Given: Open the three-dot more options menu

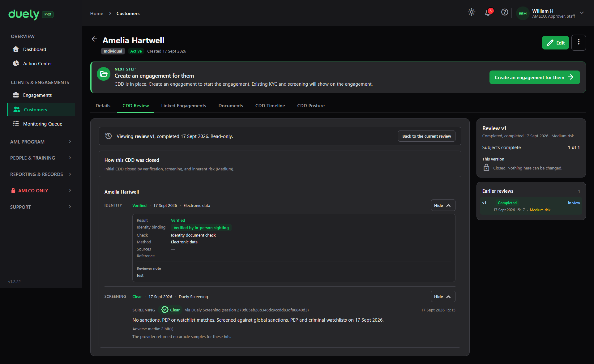Looking at the screenshot, I should [x=579, y=43].
